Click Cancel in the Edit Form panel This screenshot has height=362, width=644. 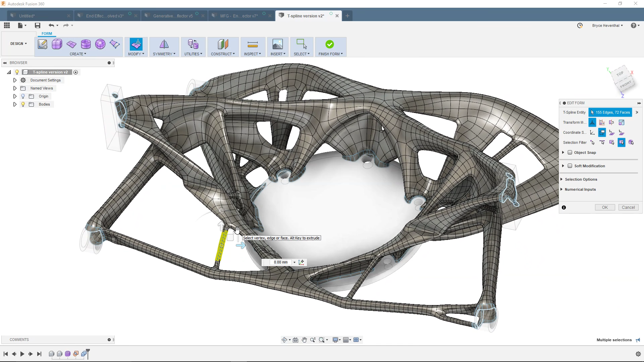coord(628,207)
